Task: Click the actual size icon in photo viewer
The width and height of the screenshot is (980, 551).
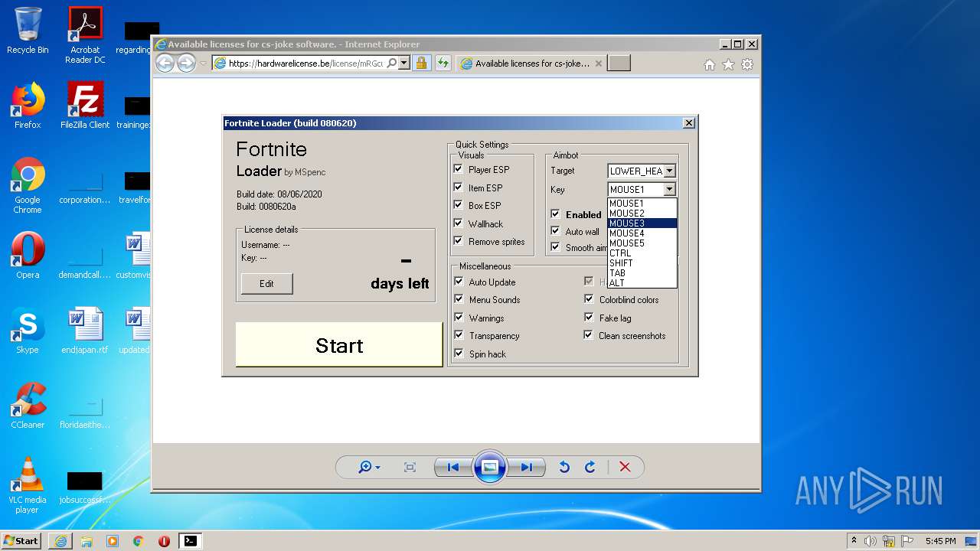Action: tap(410, 467)
